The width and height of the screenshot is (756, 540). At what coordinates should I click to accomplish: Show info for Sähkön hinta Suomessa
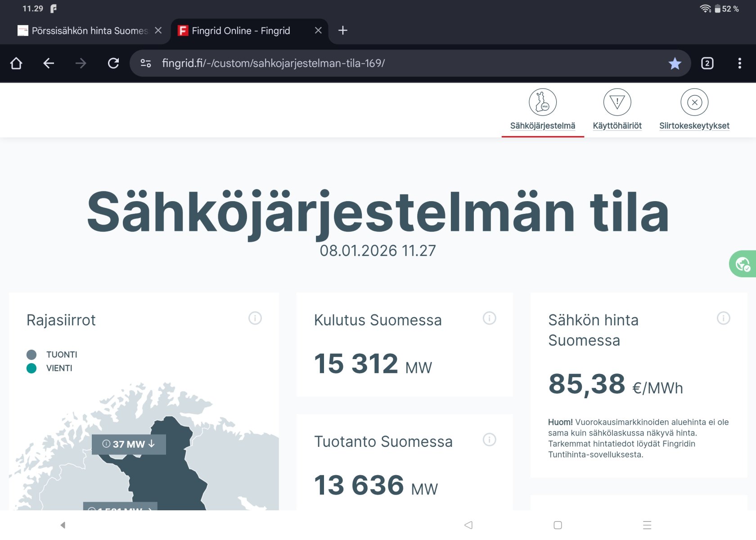point(723,318)
